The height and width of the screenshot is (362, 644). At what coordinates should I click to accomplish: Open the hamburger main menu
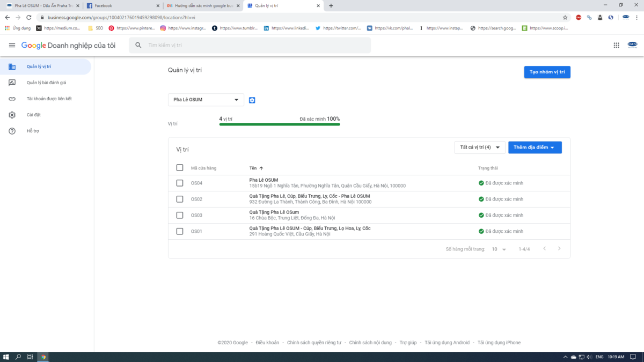12,46
